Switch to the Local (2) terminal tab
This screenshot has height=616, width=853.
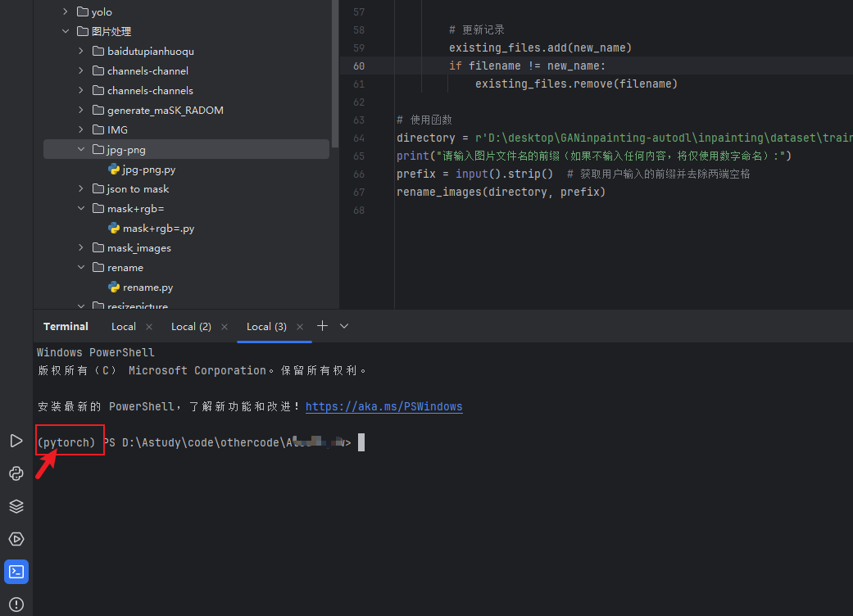193,326
